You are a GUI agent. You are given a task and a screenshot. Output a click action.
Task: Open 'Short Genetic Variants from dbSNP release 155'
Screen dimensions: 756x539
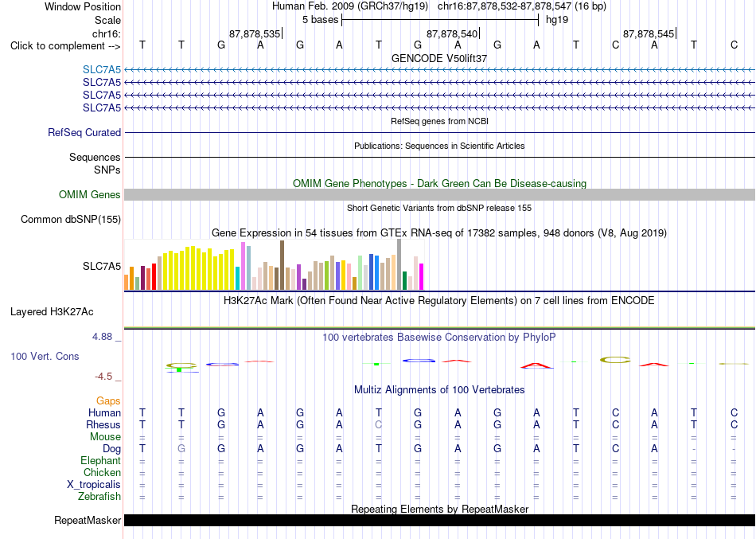(439, 208)
